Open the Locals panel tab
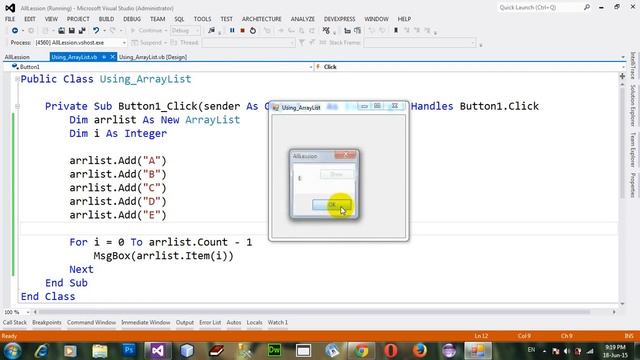 (x=254, y=322)
